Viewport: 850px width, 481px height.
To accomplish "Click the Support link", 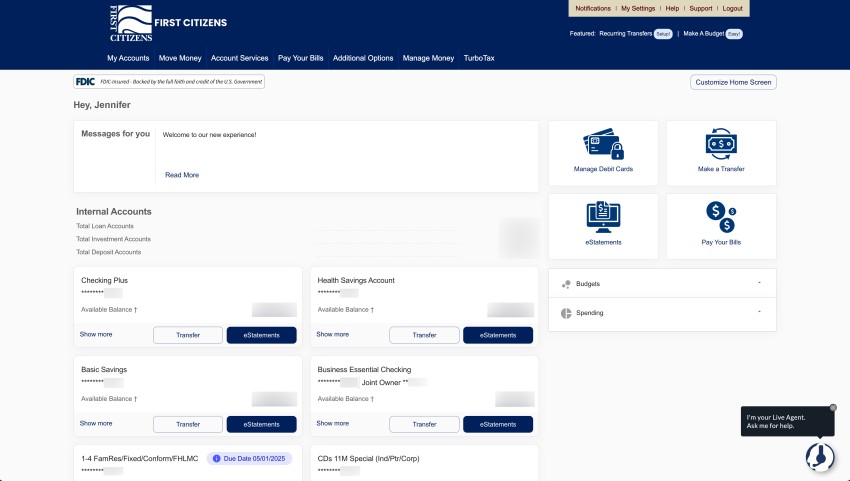I will [701, 9].
